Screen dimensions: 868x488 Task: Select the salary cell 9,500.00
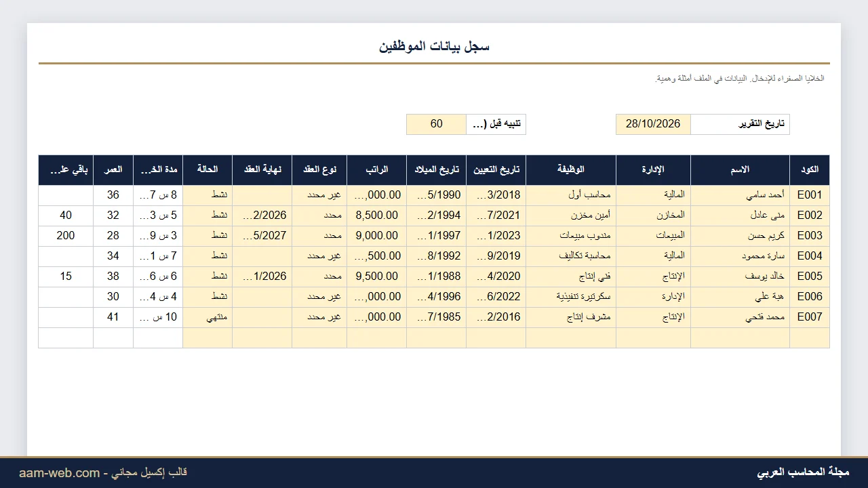(x=376, y=277)
